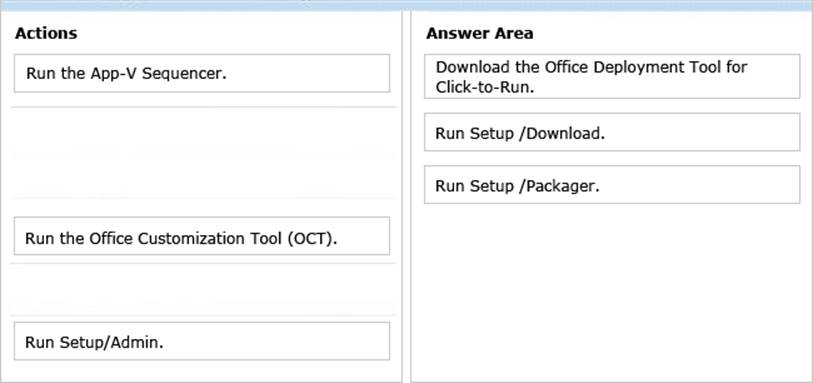Image resolution: width=813 pixels, height=383 pixels.
Task: Click the 'Click-to-Run.' text line
Action: coord(485,87)
